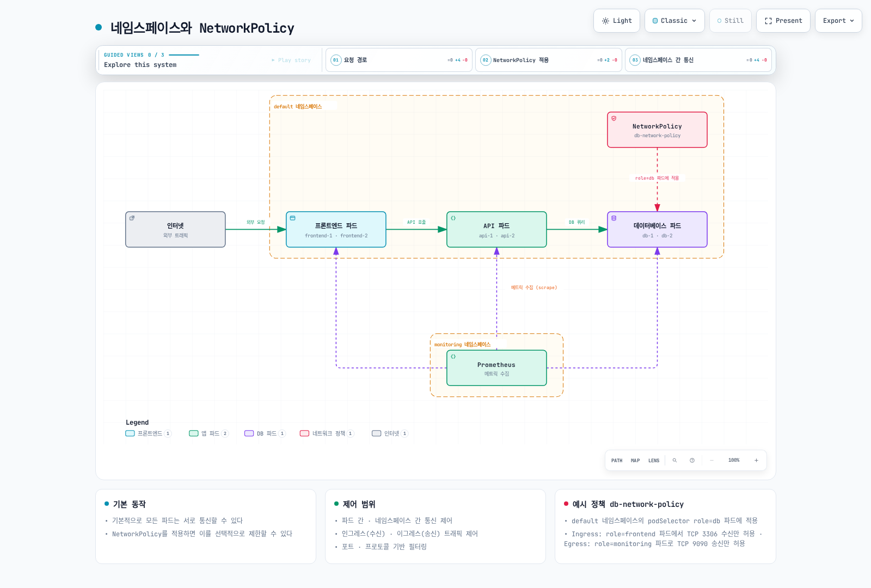
Task: Enter Present fullscreen mode
Action: pos(783,21)
